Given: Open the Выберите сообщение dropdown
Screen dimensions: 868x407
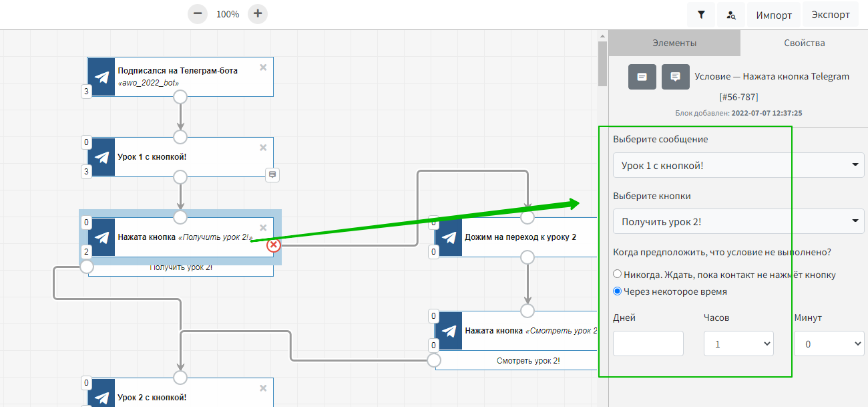Looking at the screenshot, I should point(738,165).
